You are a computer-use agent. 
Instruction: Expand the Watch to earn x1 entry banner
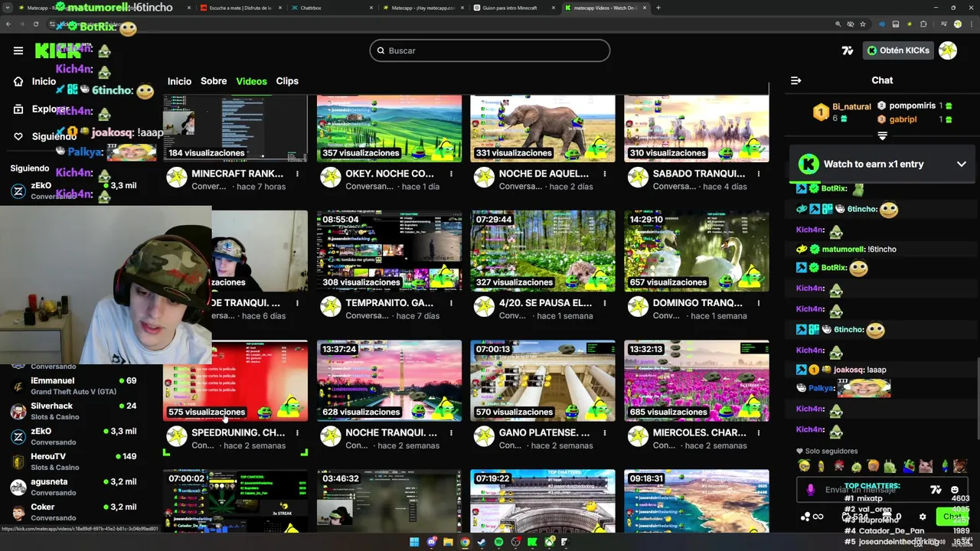[962, 164]
